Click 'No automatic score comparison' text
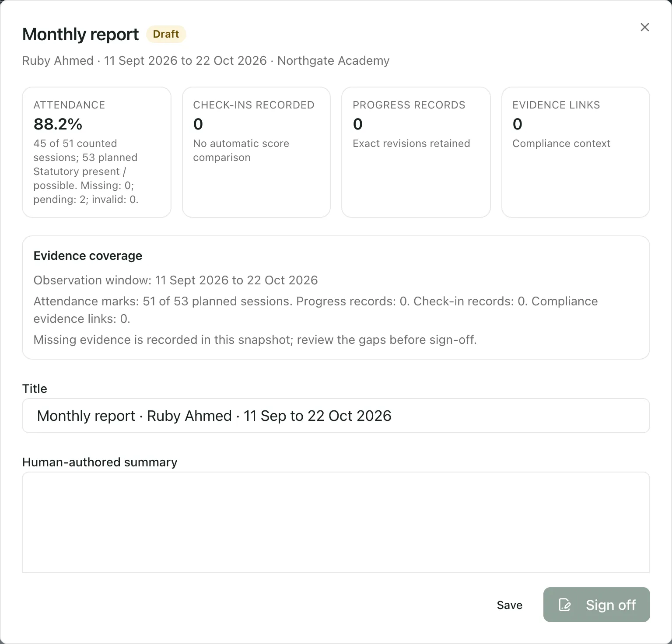 (x=241, y=150)
